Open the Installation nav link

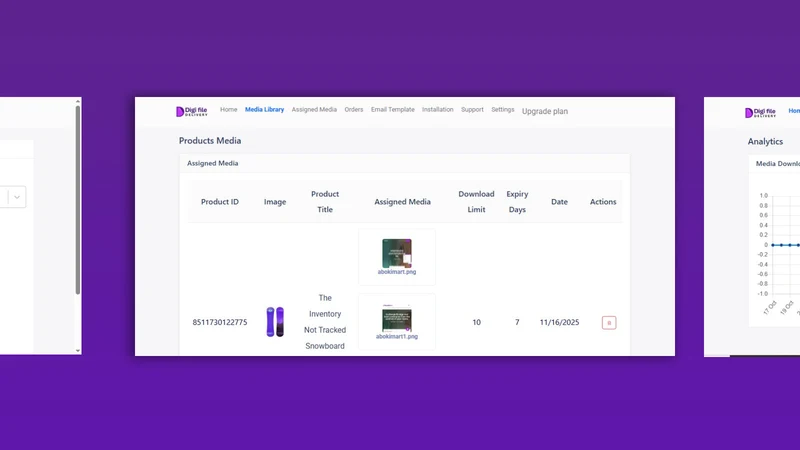click(x=438, y=110)
